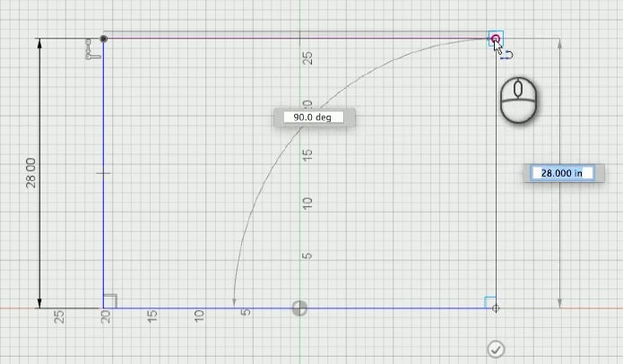Click the black sketch point at top-left corner
Viewport: 623px width, 364px height.
[x=103, y=39]
